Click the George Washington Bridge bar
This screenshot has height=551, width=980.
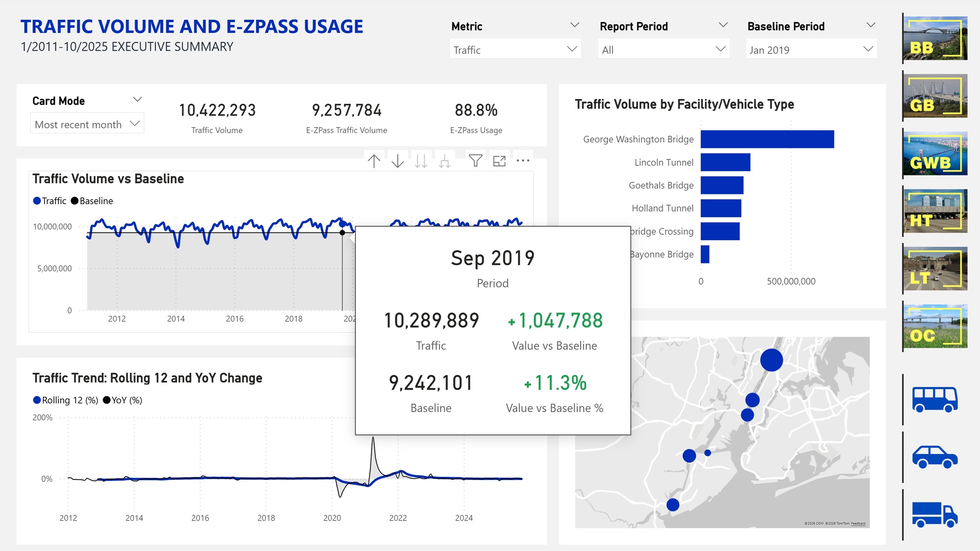click(x=767, y=139)
